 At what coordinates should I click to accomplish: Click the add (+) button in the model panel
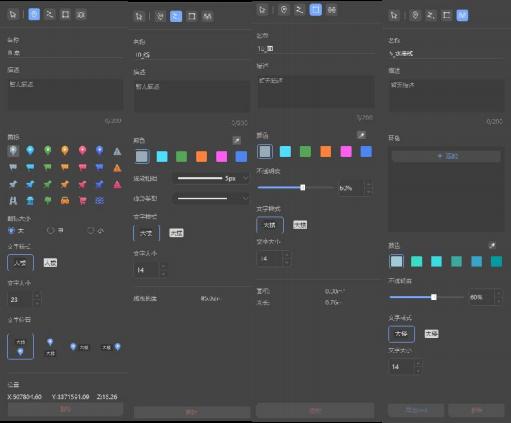446,156
